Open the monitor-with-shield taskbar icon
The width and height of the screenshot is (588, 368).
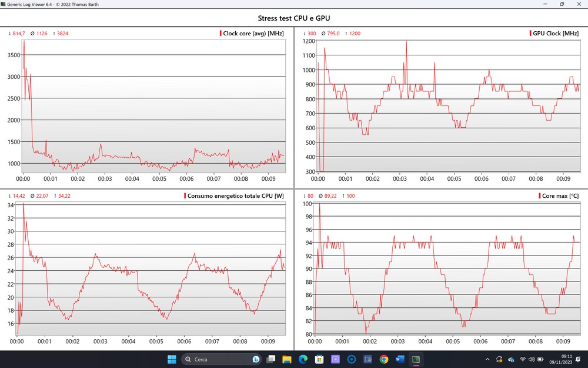point(367,359)
